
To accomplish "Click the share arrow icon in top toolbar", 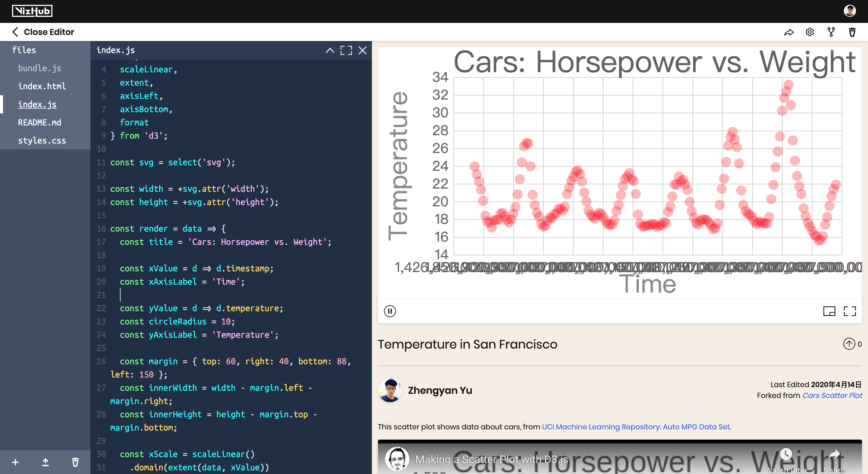I will (789, 32).
